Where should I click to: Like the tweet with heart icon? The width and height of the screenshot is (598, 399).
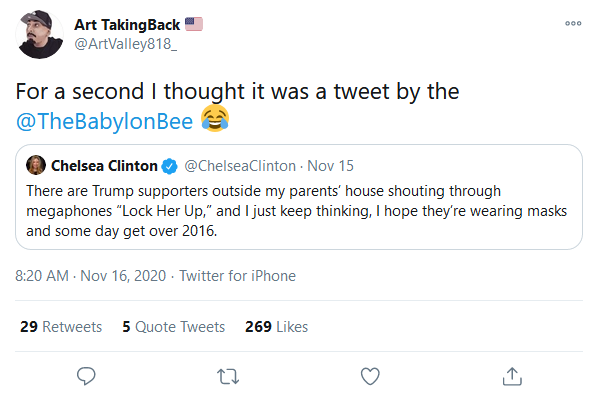(x=370, y=376)
